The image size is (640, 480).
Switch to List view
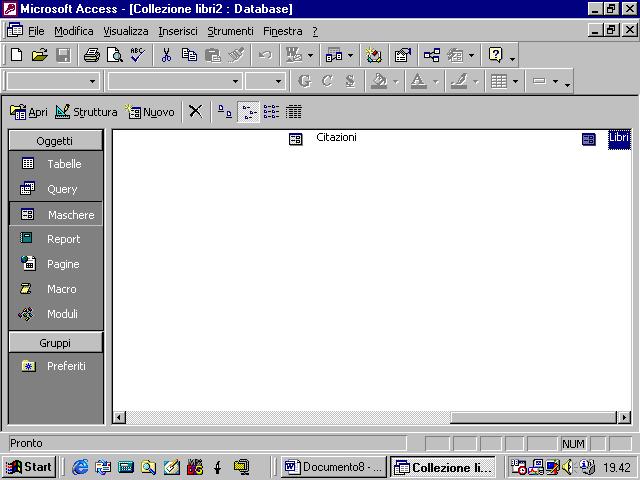pyautogui.click(x=271, y=111)
